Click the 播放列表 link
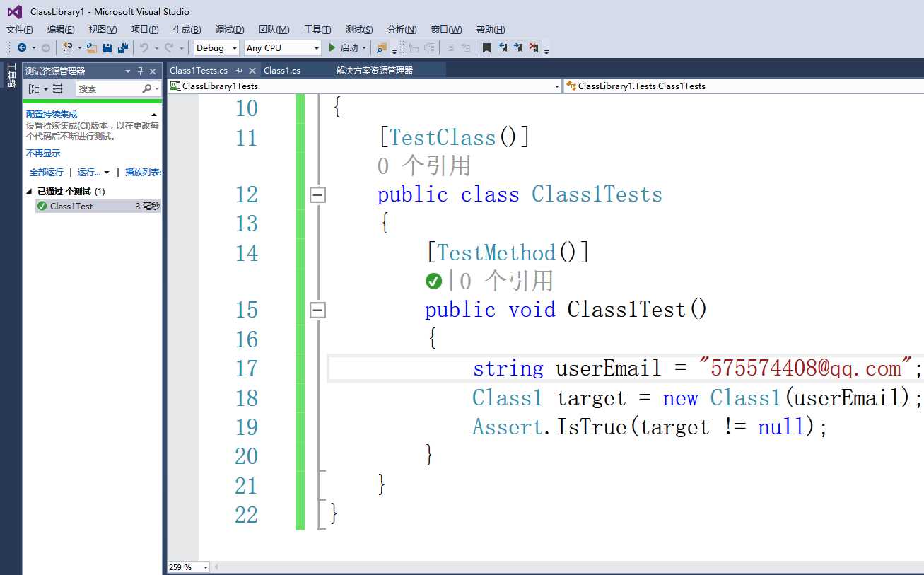 (x=143, y=172)
